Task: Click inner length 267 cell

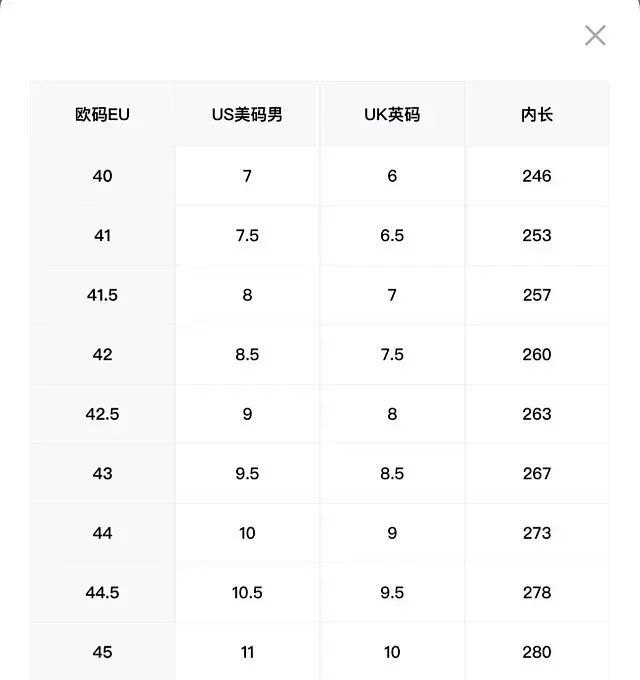Action: [537, 474]
